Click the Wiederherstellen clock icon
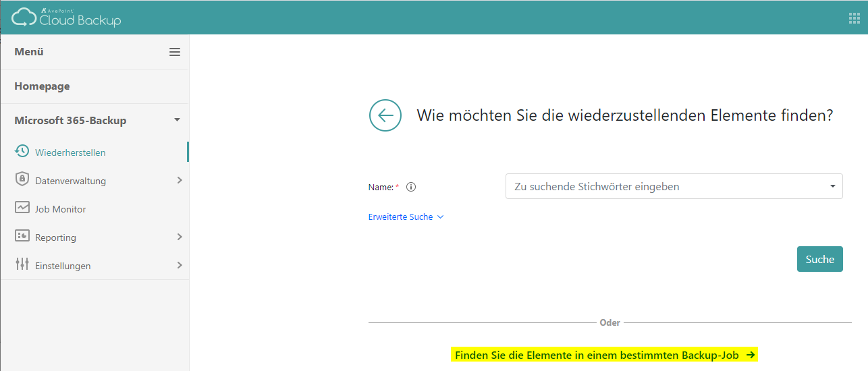 [22, 151]
